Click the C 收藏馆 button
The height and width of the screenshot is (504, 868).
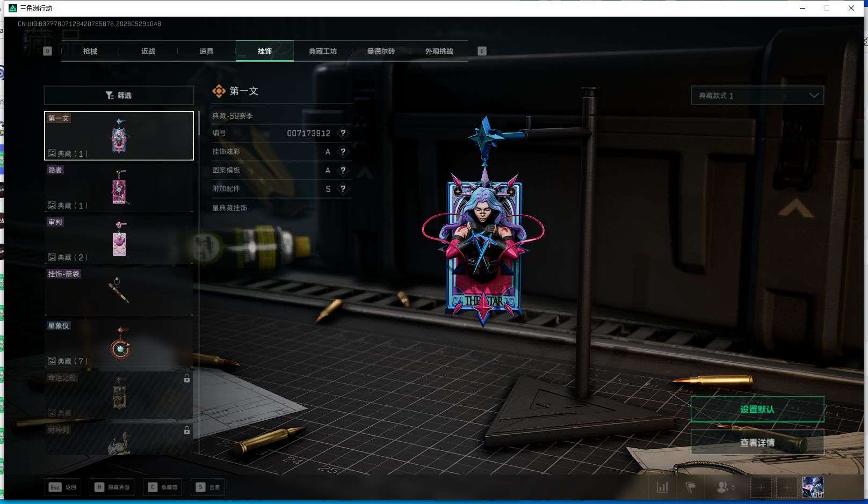[x=162, y=487]
